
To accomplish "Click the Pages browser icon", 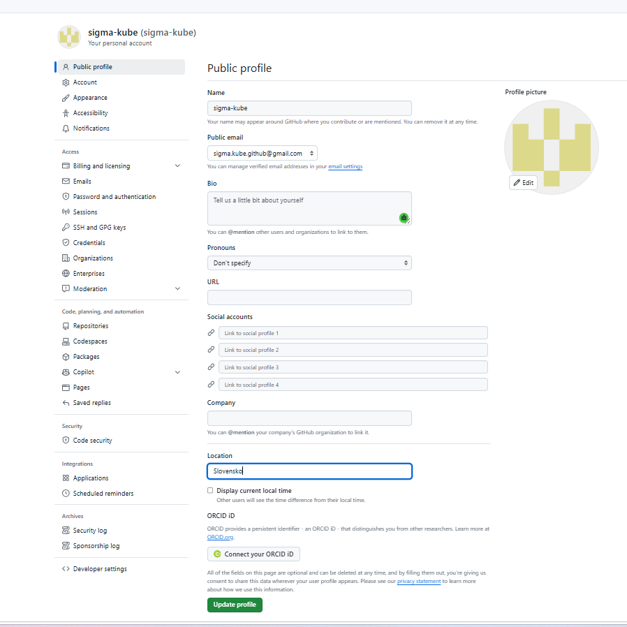I will pyautogui.click(x=66, y=387).
